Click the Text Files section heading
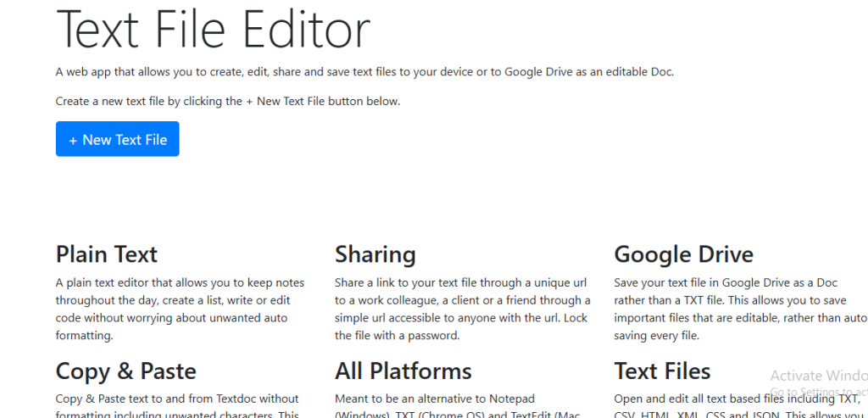Image resolution: width=868 pixels, height=418 pixels. (662, 371)
